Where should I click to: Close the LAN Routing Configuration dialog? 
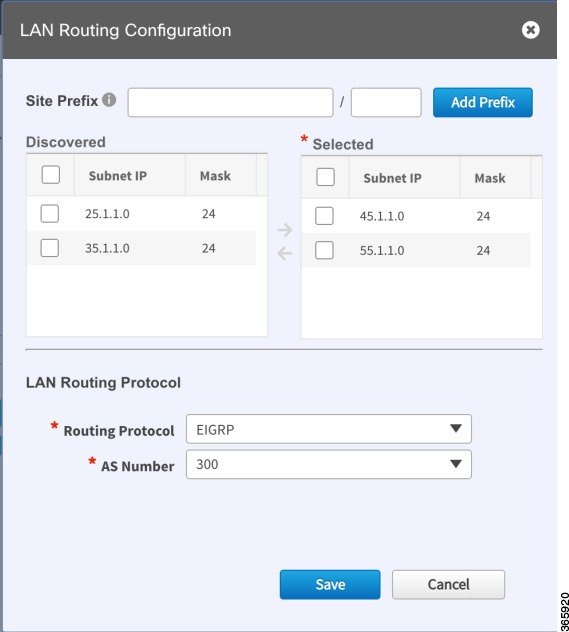pyautogui.click(x=530, y=30)
